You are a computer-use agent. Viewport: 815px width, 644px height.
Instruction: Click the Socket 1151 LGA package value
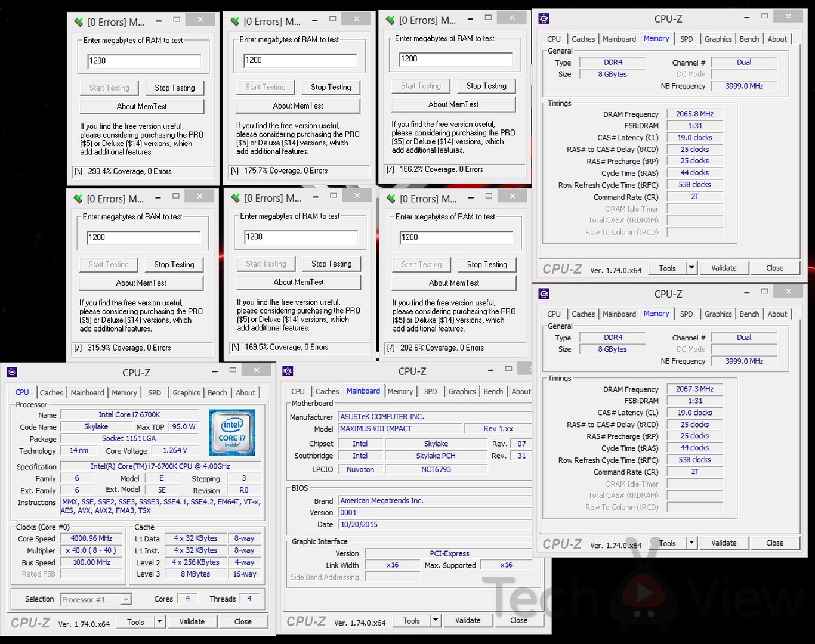coord(129,438)
